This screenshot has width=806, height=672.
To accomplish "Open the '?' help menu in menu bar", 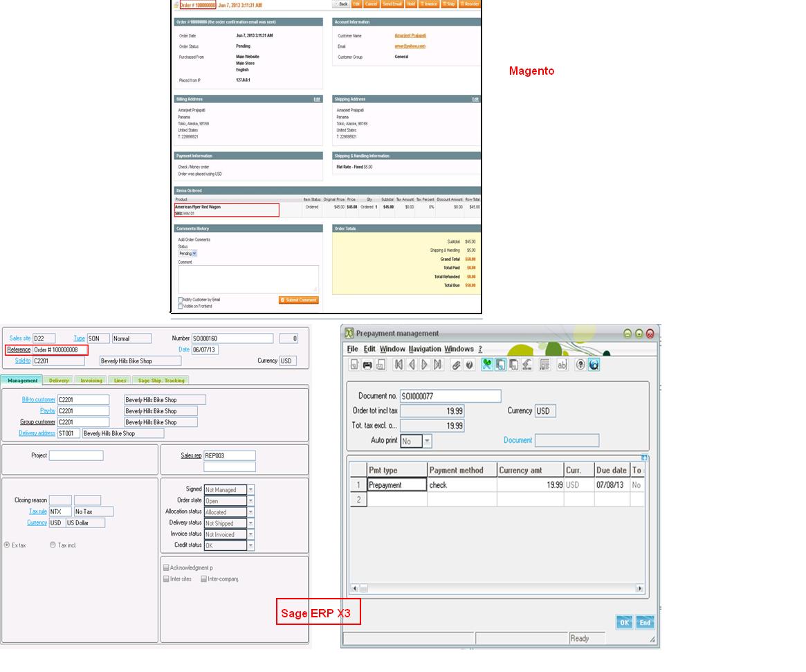I will pyautogui.click(x=480, y=349).
